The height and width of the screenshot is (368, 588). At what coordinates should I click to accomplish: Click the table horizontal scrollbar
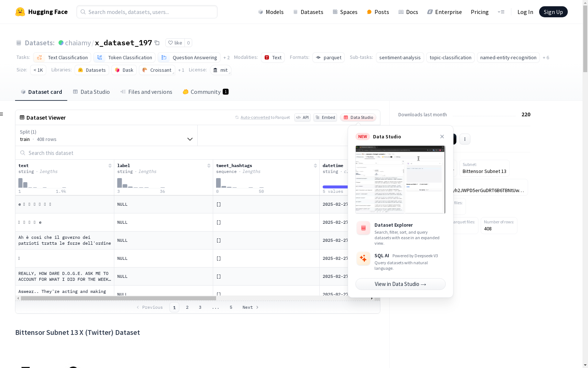pos(118,298)
